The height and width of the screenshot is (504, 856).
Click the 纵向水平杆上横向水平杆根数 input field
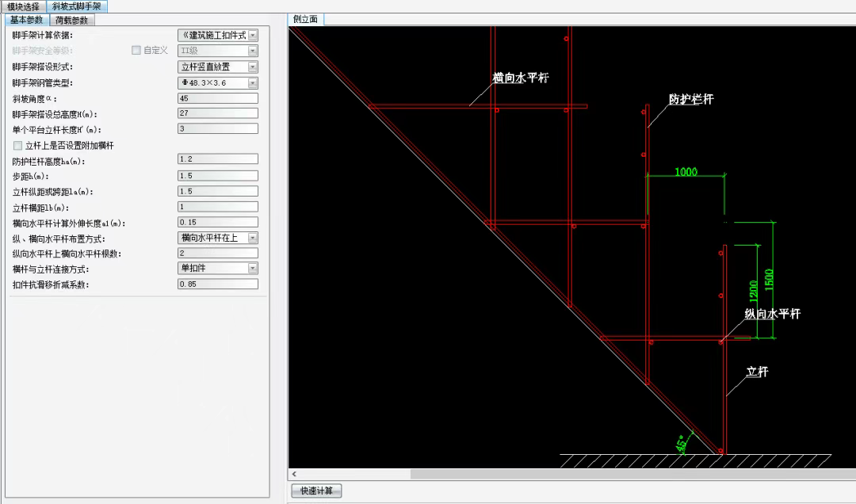(x=218, y=254)
